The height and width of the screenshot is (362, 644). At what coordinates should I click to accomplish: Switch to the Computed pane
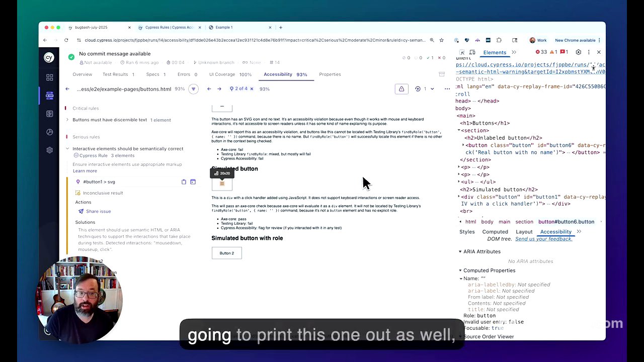pyautogui.click(x=495, y=232)
